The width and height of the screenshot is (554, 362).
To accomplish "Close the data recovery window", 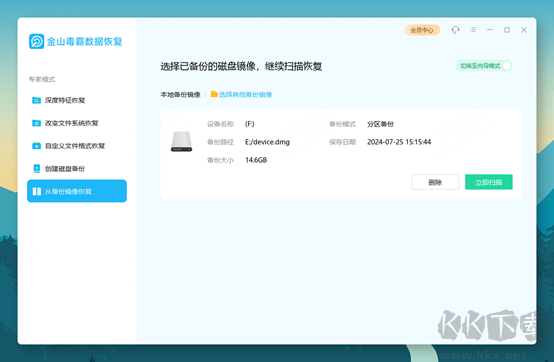I will (x=524, y=30).
